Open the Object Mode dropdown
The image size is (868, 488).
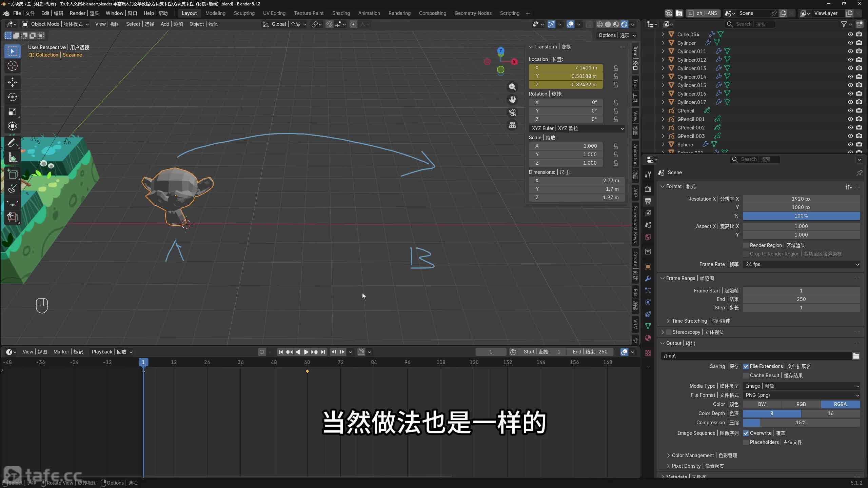55,24
